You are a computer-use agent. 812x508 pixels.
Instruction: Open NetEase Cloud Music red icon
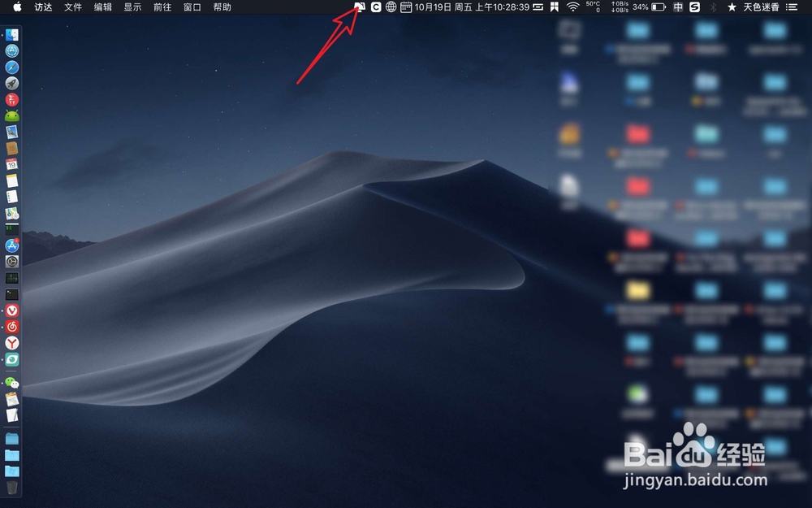coord(12,327)
